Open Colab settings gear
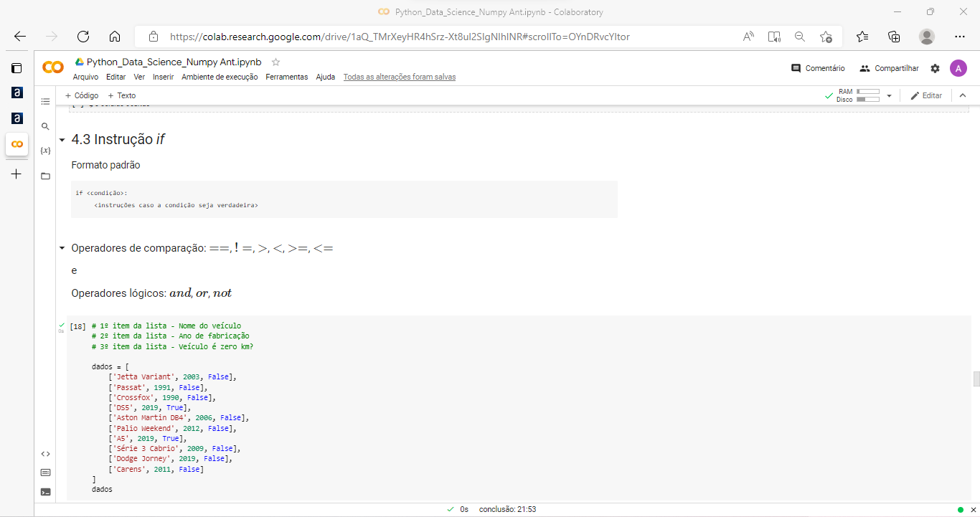The width and height of the screenshot is (980, 517). [935, 68]
